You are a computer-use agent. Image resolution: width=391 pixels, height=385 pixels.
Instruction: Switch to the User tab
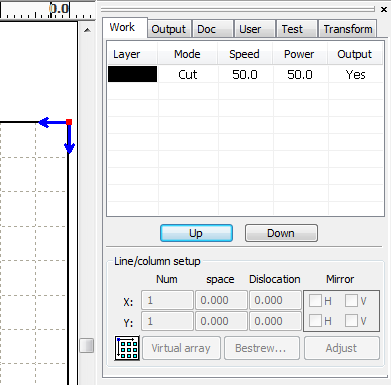point(255,29)
